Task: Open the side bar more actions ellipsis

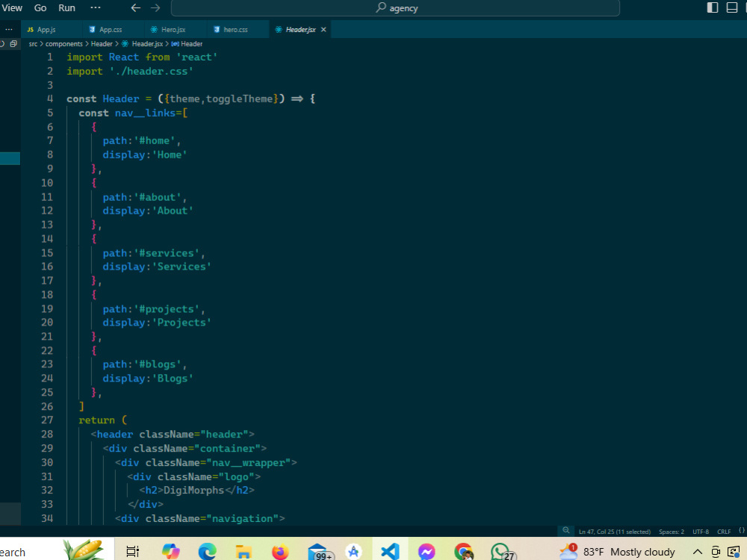Action: [9, 30]
